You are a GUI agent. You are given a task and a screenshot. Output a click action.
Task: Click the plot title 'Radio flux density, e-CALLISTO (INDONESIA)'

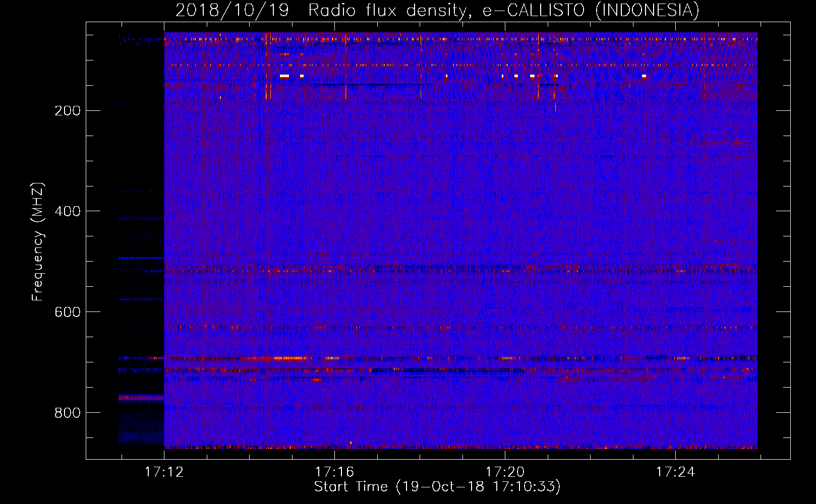point(504,11)
